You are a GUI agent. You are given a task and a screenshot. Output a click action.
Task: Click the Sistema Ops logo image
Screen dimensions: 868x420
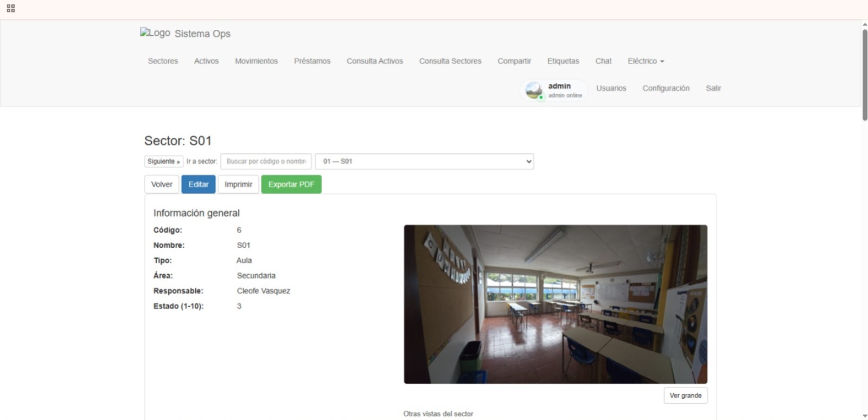pos(155,33)
